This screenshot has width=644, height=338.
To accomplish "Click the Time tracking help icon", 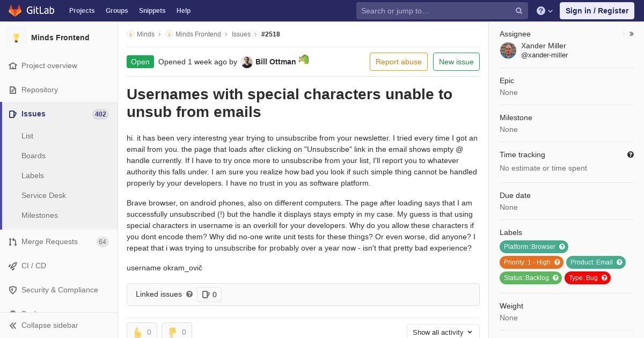I will (631, 155).
